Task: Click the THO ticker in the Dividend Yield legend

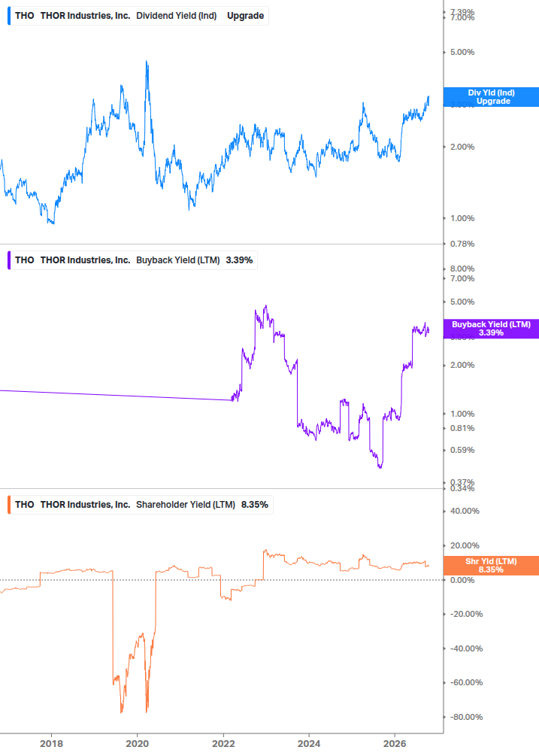Action: point(25,16)
